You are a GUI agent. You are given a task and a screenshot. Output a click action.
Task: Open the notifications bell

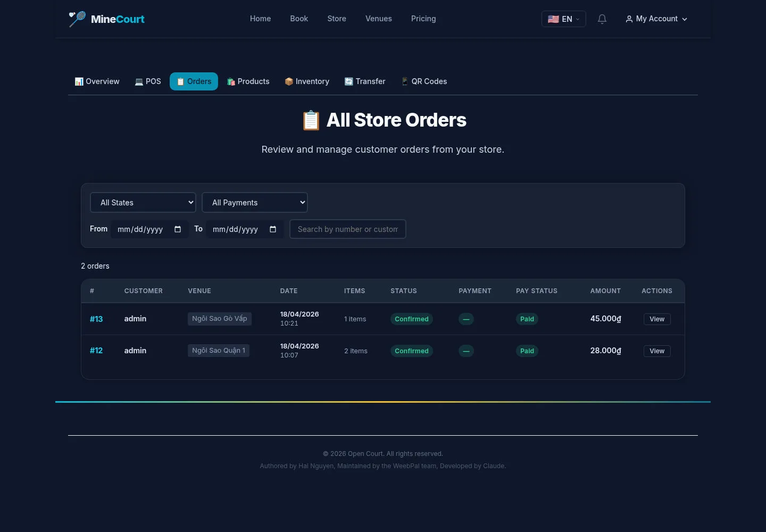pos(602,19)
